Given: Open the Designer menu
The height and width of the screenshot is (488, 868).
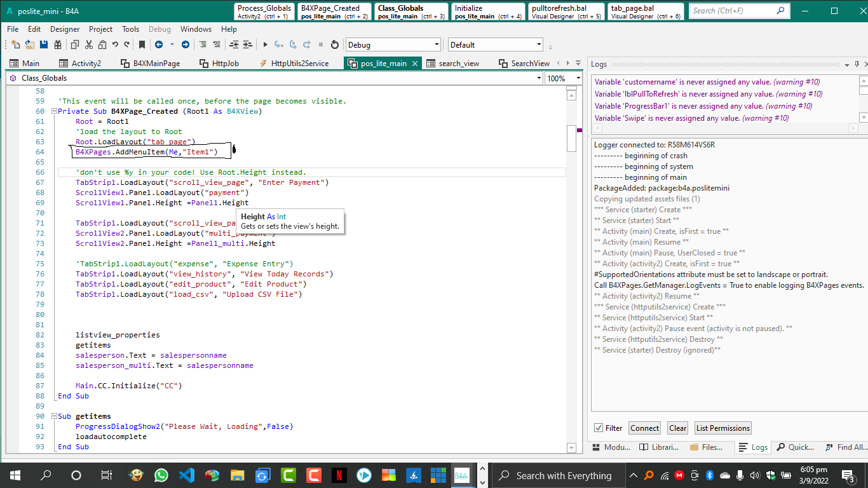Looking at the screenshot, I should click(x=65, y=29).
